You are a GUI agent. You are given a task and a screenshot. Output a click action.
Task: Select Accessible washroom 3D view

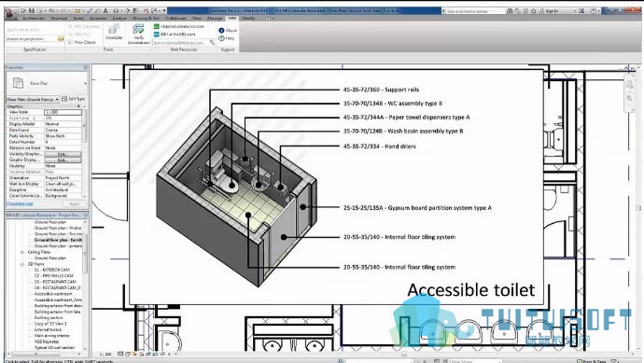point(53,294)
